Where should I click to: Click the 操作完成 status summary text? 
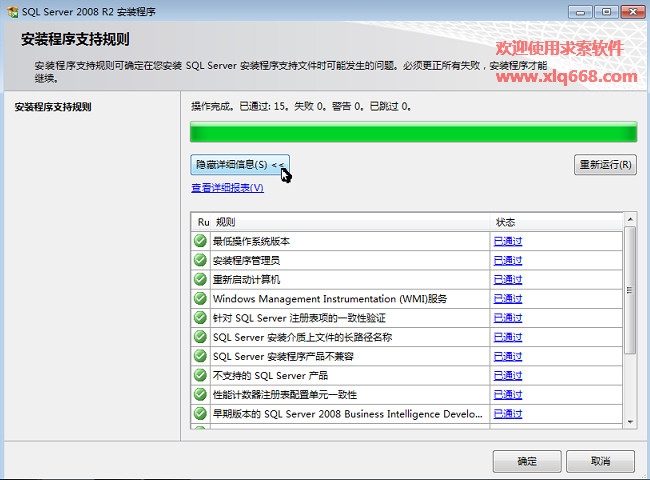click(x=301, y=107)
